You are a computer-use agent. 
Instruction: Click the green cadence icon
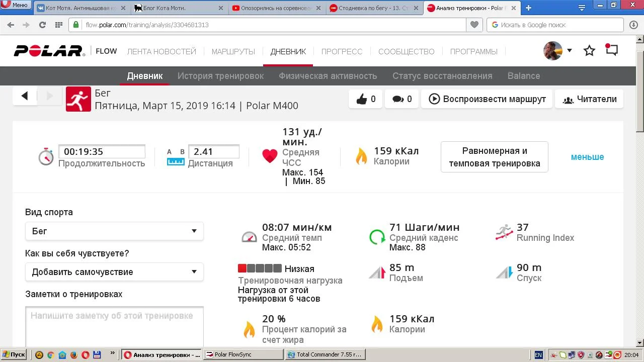coord(377,237)
